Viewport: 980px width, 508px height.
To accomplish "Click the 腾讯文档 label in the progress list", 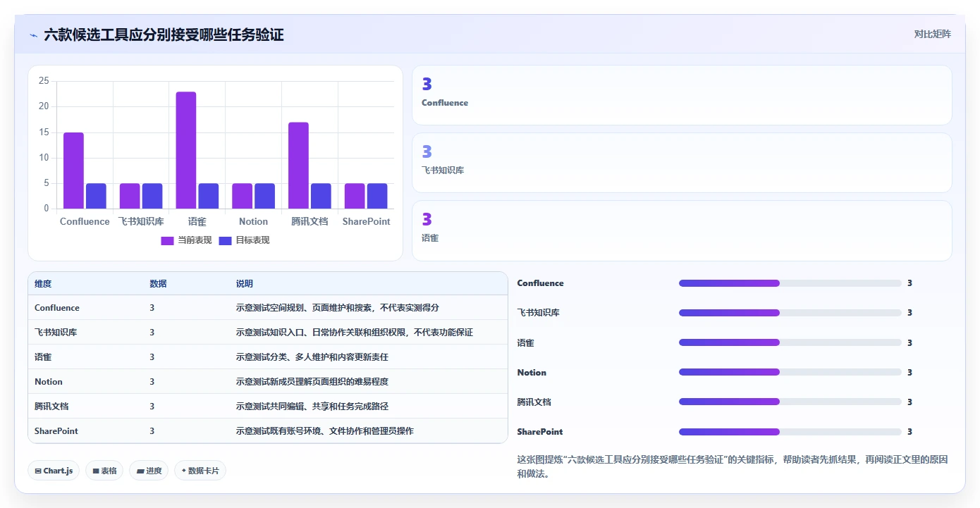I will pos(534,402).
